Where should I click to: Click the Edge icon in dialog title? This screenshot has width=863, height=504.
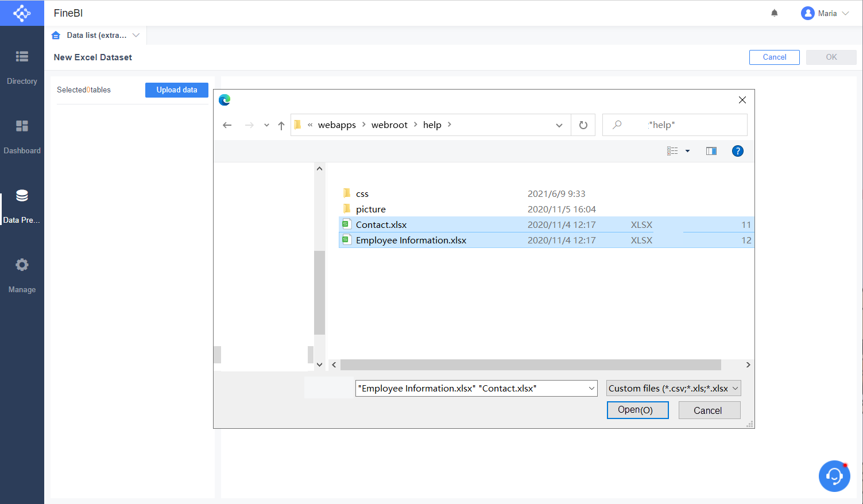coord(225,100)
